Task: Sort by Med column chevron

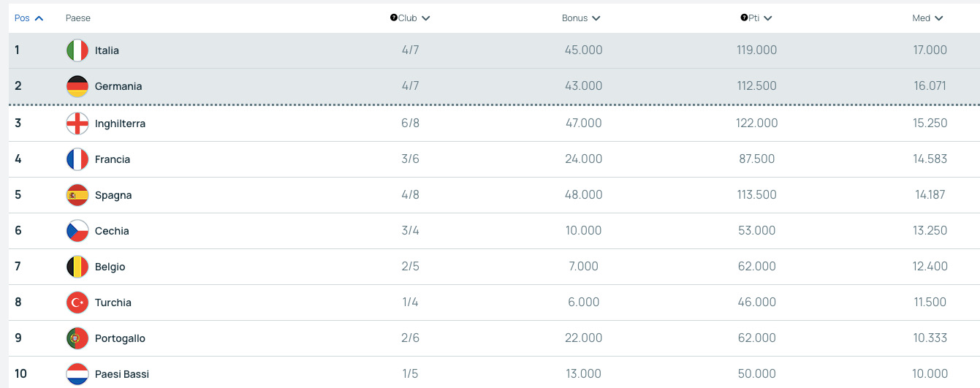Action: coord(939,18)
